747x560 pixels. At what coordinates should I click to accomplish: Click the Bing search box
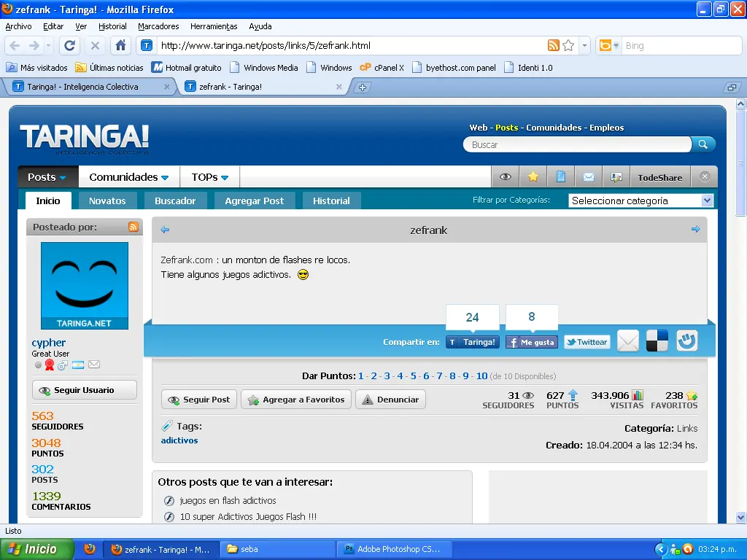[681, 46]
